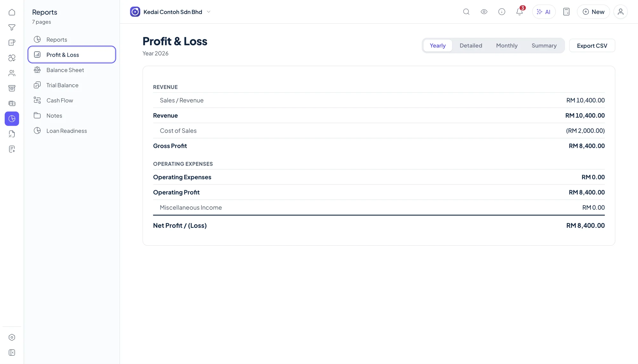Toggle the eye visibility icon in top bar
This screenshot has height=364, width=638.
pos(484,12)
